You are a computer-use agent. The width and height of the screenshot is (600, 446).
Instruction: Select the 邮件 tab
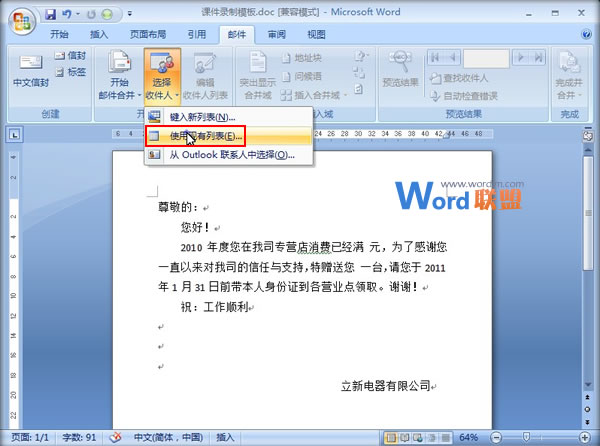tap(236, 35)
